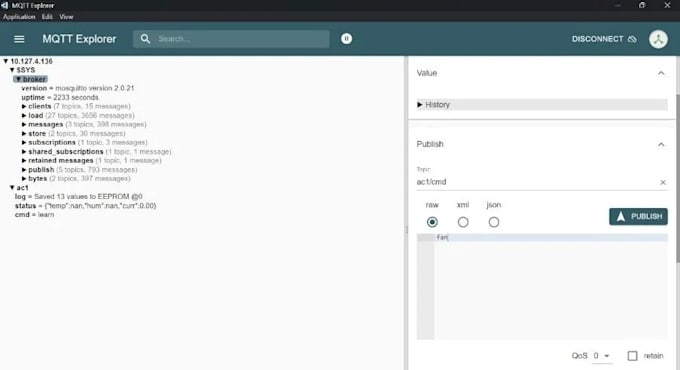This screenshot has height=370, width=680.
Task: Collapse the ac1 tree node
Action: pyautogui.click(x=12, y=187)
